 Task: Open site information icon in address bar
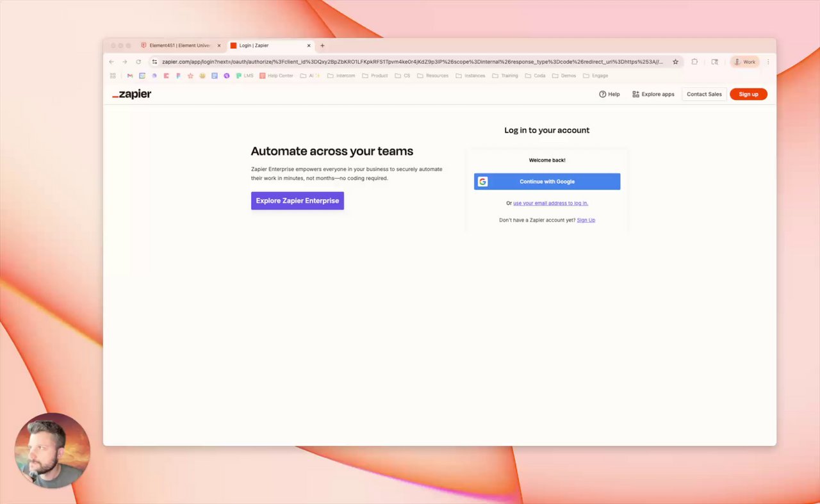tap(154, 62)
